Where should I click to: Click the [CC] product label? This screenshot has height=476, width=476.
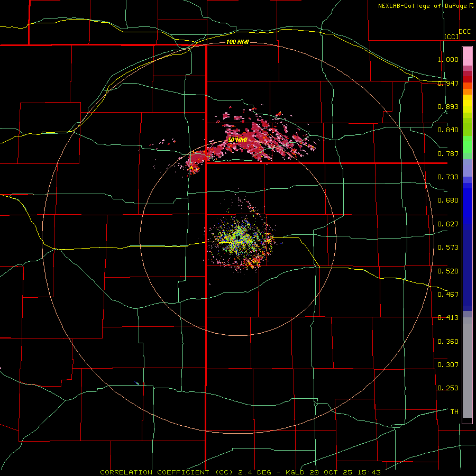click(x=452, y=36)
